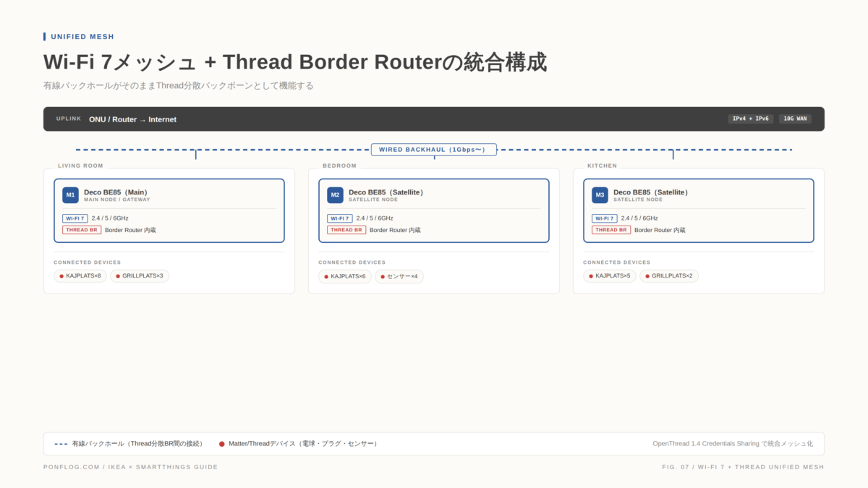Click the subtitle about 有線バックホール

(179, 85)
